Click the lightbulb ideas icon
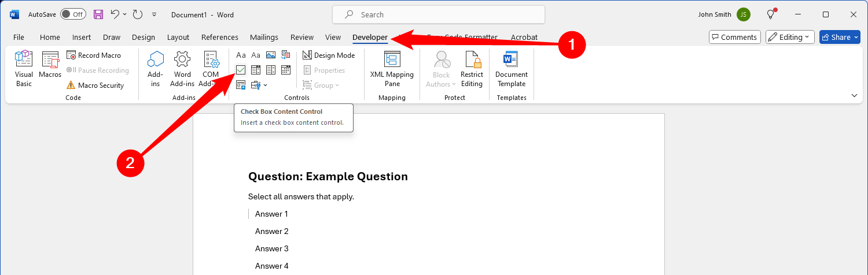 pos(771,14)
